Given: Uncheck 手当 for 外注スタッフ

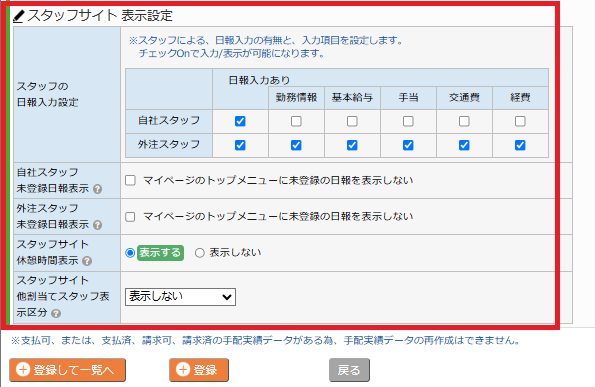Looking at the screenshot, I should point(408,145).
